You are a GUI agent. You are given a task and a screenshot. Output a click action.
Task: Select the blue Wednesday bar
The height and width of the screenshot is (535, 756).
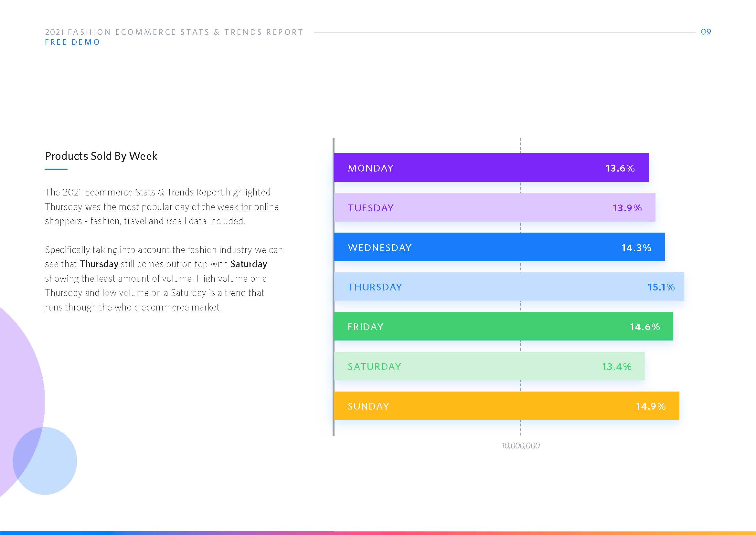[x=499, y=247]
